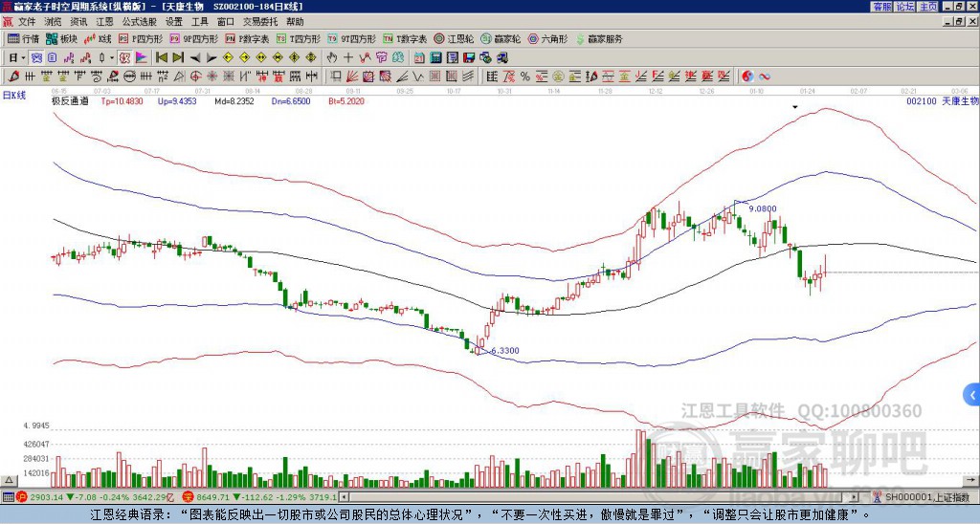Open the 赢家轮 wheel tool
This screenshot has width=980, height=524.
tap(501, 38)
